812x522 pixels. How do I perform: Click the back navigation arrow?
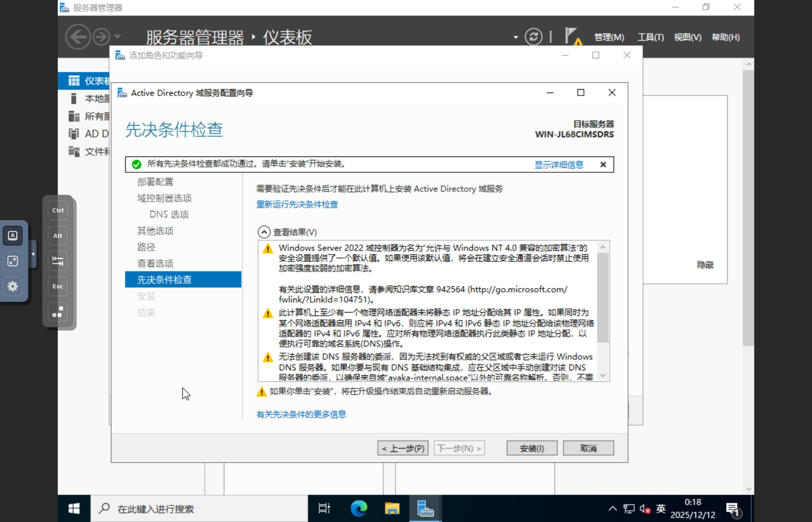coord(78,37)
